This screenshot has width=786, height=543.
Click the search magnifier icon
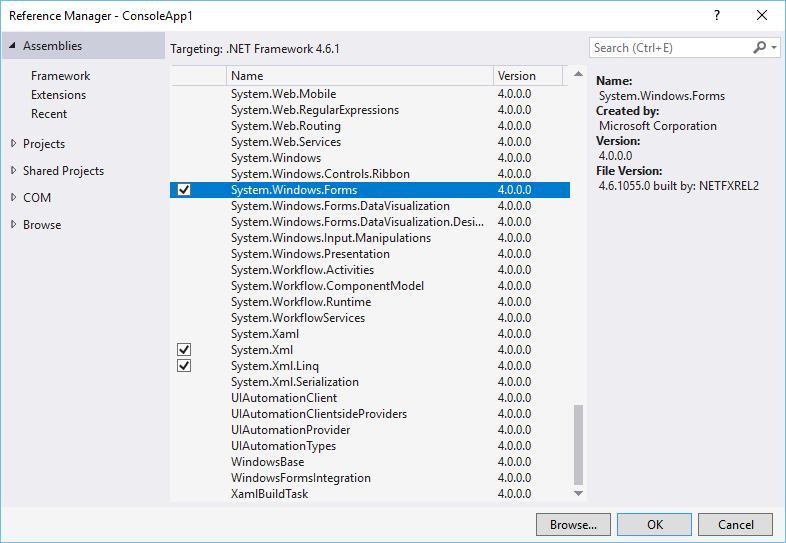[x=760, y=47]
